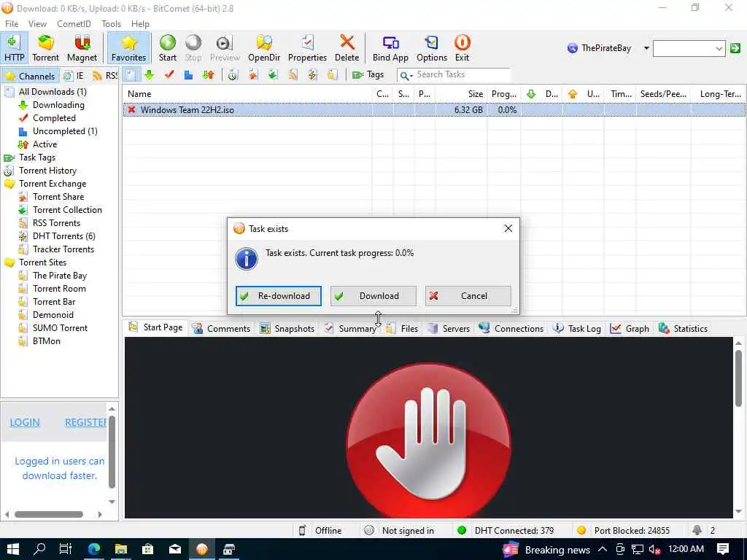Open the CometID menu
The image size is (747, 560).
pos(74,24)
